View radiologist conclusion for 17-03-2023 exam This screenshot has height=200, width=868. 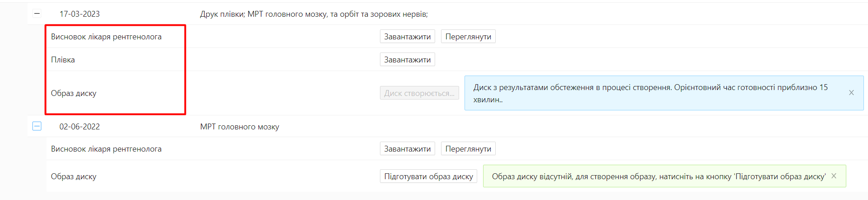468,37
